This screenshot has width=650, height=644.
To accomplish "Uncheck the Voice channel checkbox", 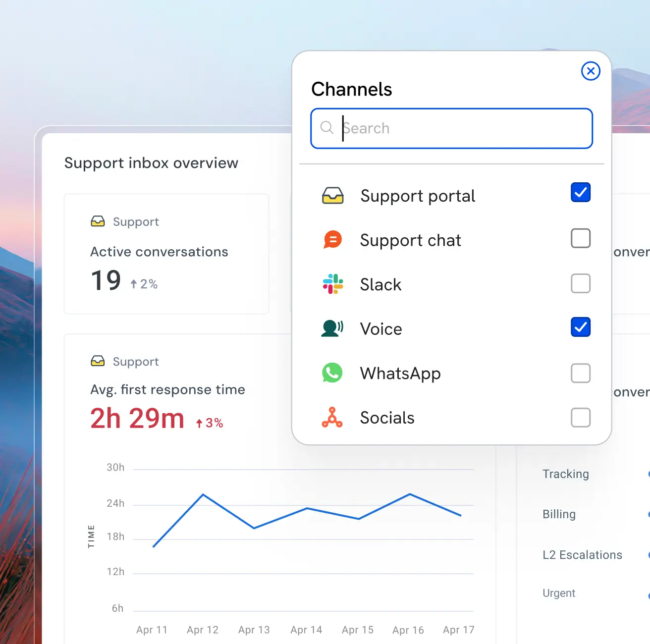I will pyautogui.click(x=581, y=327).
